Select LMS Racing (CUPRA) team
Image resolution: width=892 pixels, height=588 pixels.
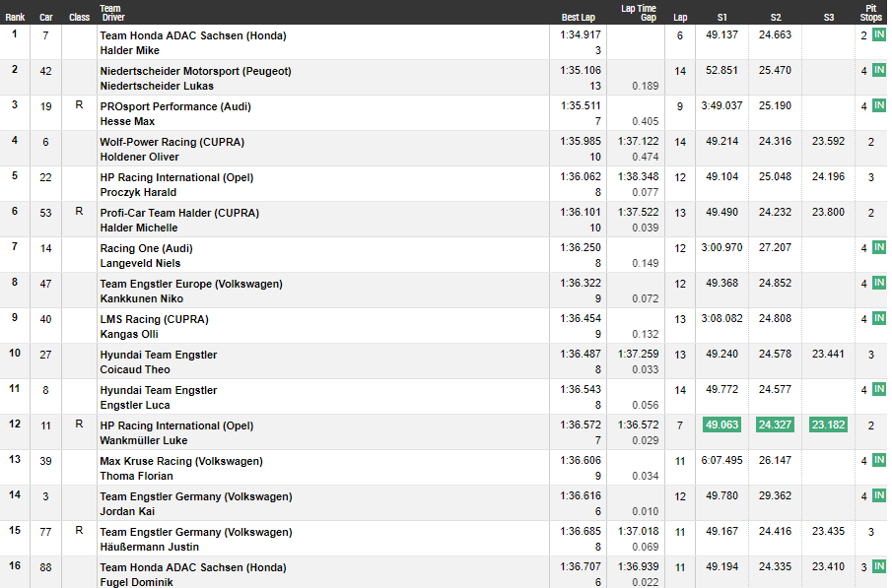point(154,319)
